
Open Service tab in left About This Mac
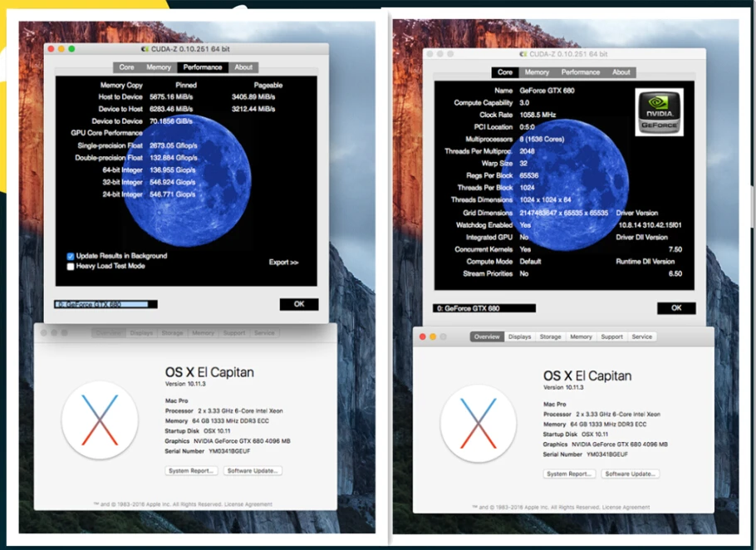(x=264, y=333)
